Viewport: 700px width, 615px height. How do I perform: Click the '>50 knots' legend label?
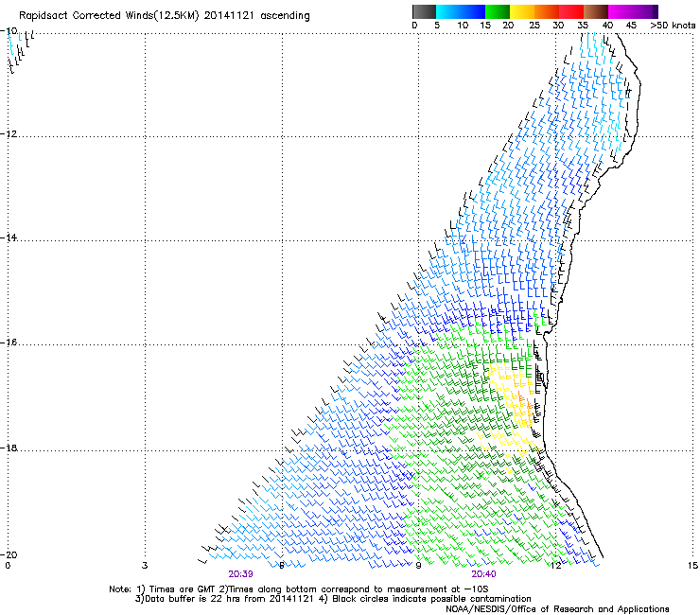(x=673, y=26)
